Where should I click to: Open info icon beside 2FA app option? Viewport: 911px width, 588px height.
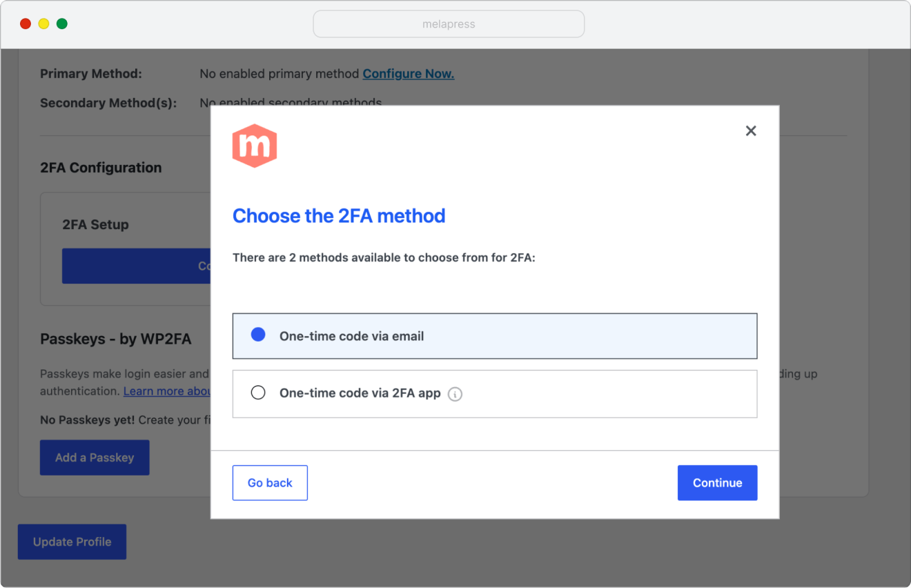455,394
